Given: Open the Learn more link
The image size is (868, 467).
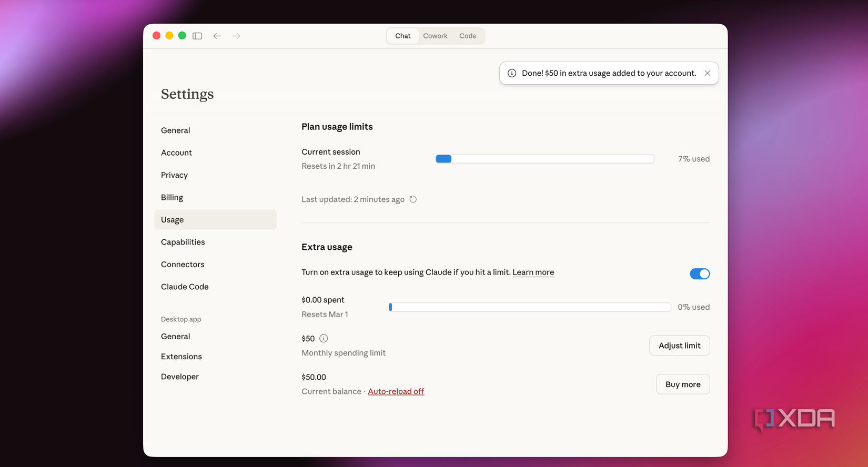Looking at the screenshot, I should click(x=533, y=272).
